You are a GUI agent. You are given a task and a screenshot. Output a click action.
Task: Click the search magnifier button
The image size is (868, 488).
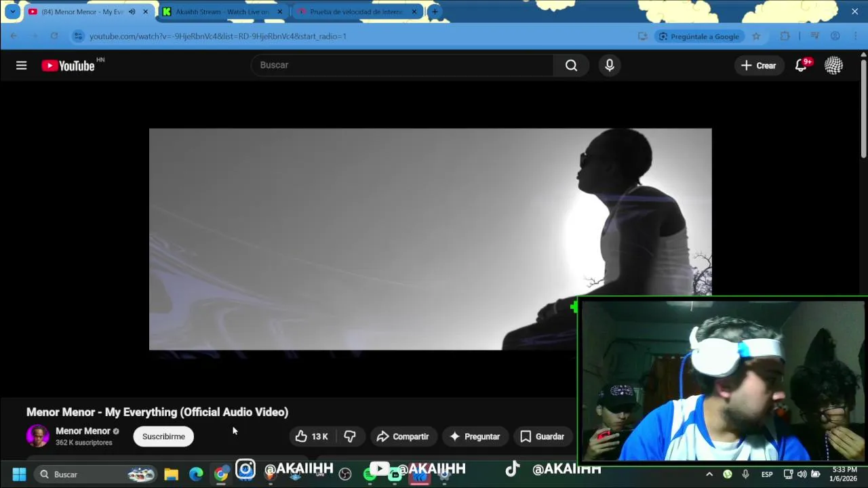pos(571,65)
